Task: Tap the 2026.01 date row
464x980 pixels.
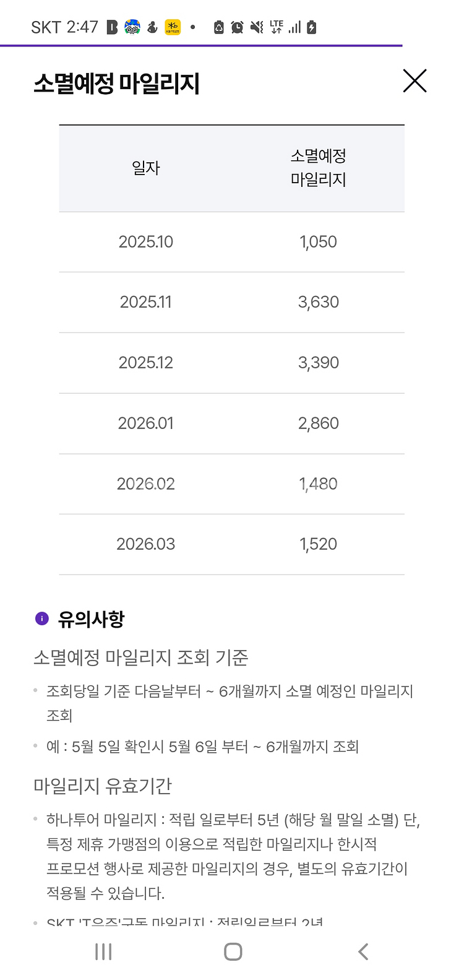Action: click(231, 423)
